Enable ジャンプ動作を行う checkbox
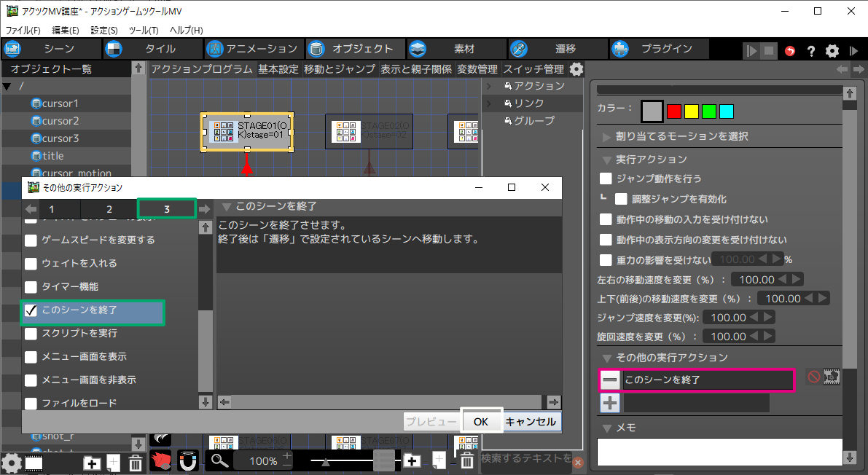The height and width of the screenshot is (475, 868). click(606, 178)
